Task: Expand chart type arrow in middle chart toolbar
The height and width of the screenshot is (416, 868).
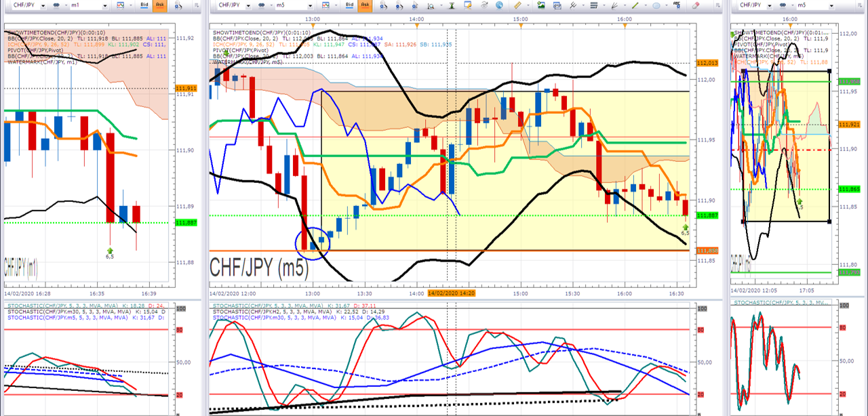Action: 336,5
